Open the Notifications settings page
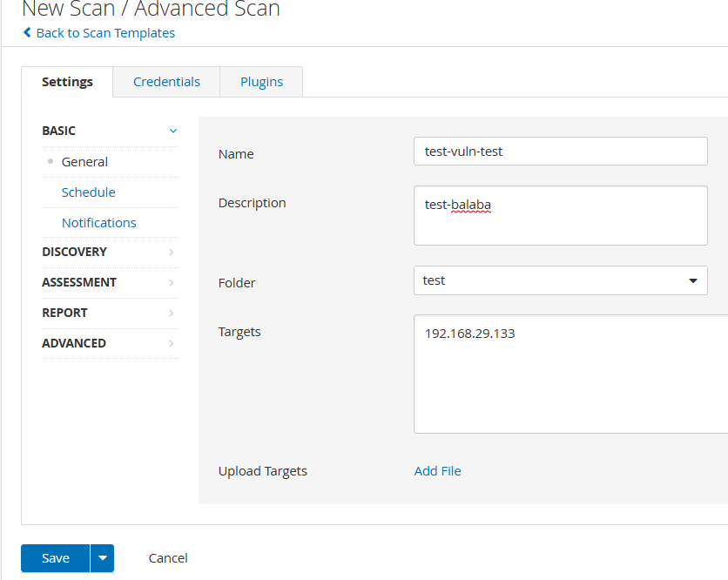This screenshot has width=728, height=580. (x=98, y=223)
